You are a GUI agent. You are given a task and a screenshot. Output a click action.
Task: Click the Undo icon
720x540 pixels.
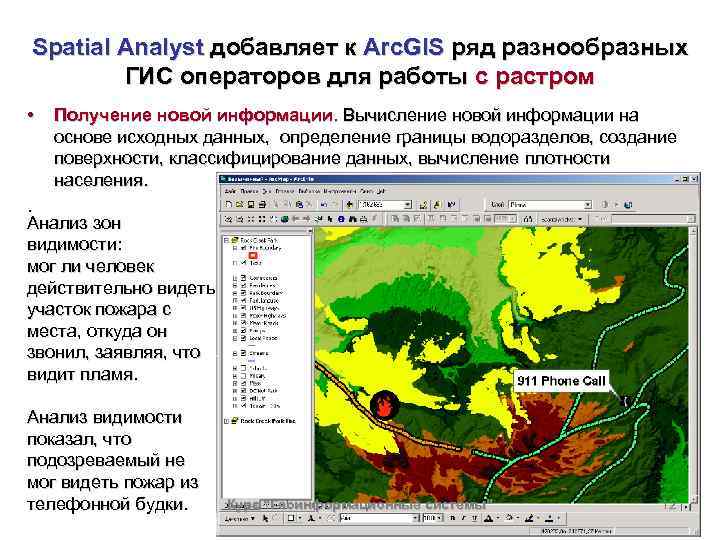(x=324, y=204)
